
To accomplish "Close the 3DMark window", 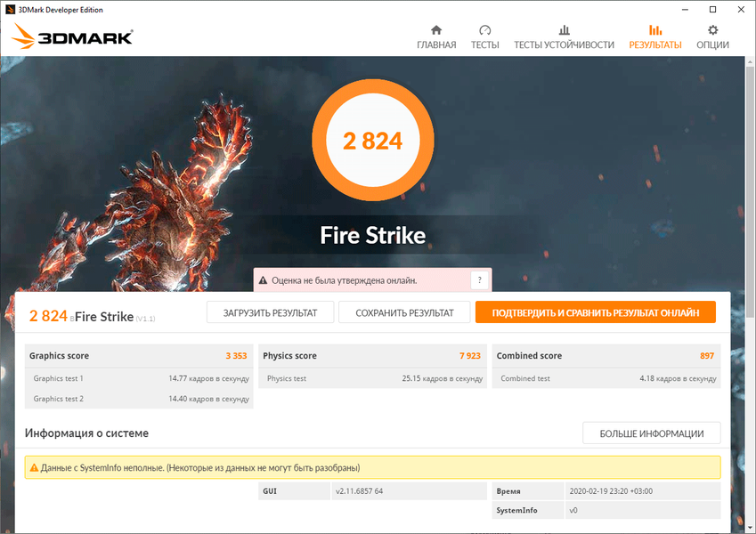I will [x=741, y=10].
